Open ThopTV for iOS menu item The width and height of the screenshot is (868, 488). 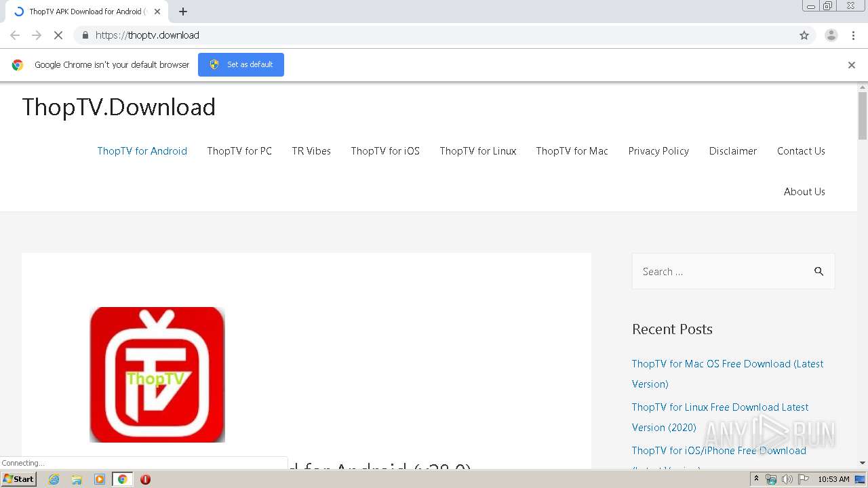[x=385, y=151]
